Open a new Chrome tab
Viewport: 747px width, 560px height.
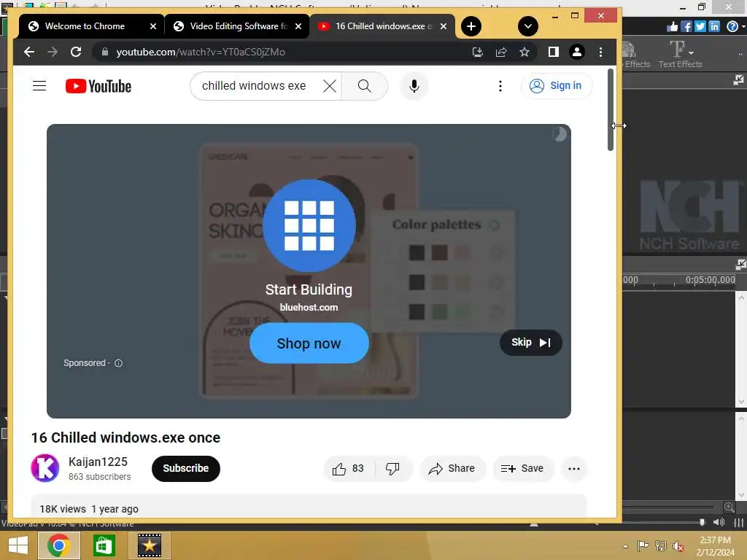471,26
